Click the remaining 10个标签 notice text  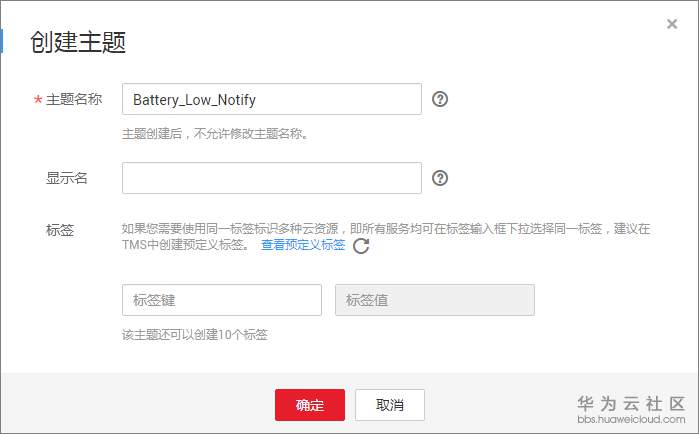click(194, 335)
